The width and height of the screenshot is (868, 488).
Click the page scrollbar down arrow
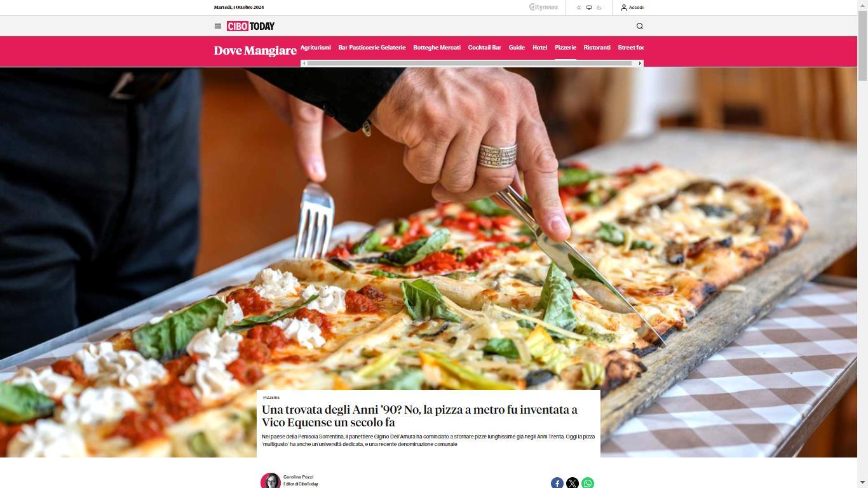[862, 483]
